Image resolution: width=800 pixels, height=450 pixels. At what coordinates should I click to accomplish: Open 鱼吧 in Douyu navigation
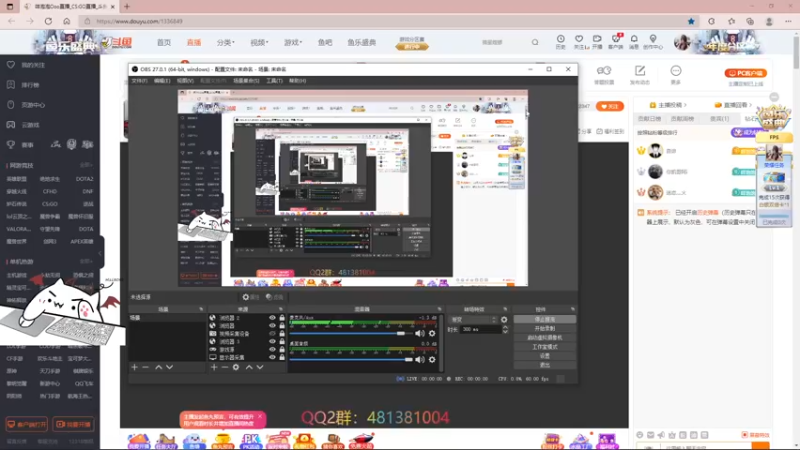pos(325,42)
